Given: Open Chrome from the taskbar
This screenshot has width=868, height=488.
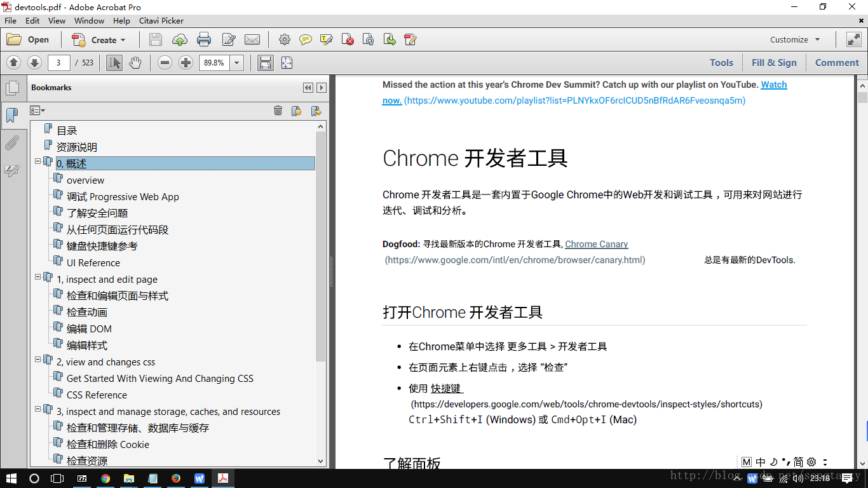Looking at the screenshot, I should coord(105,478).
